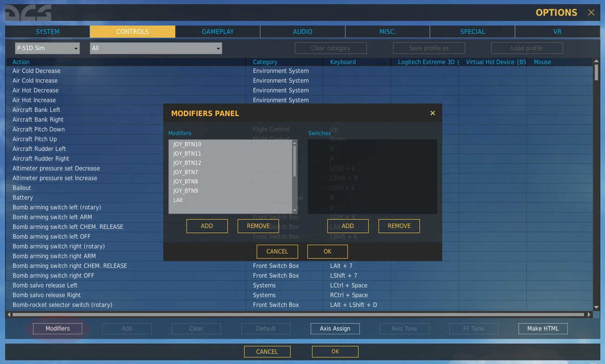
Task: Click the horizontal scrollbar right arrow
Action: click(x=589, y=314)
